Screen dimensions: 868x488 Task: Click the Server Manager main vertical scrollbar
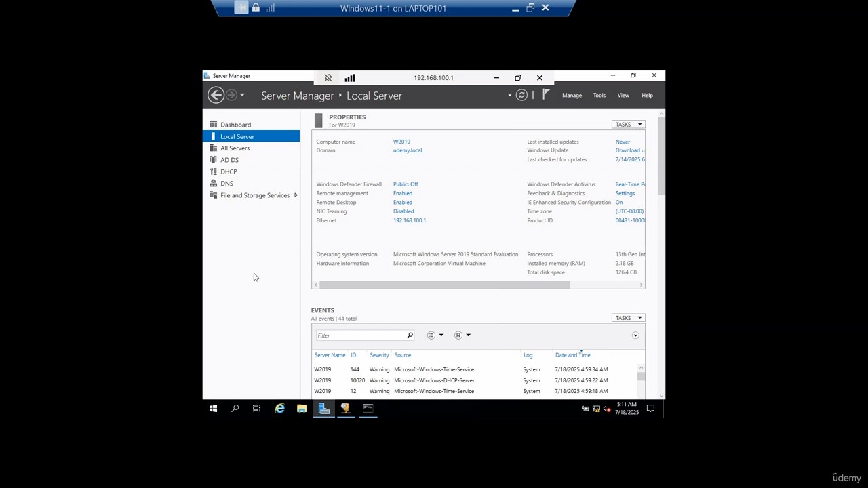point(661,156)
